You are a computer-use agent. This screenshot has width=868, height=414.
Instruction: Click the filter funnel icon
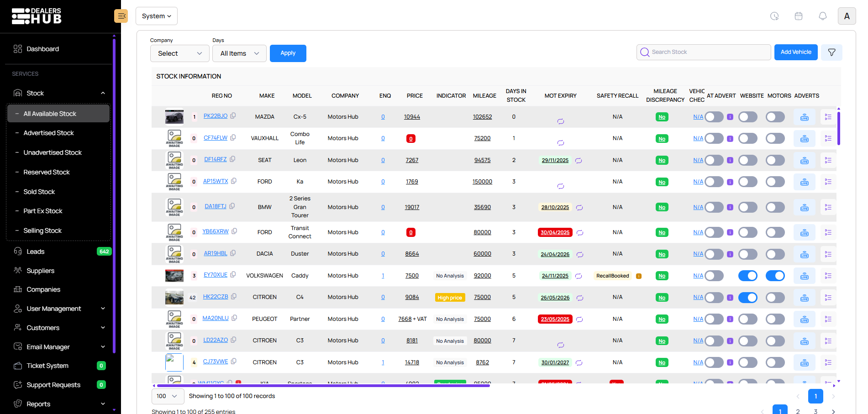(x=831, y=52)
